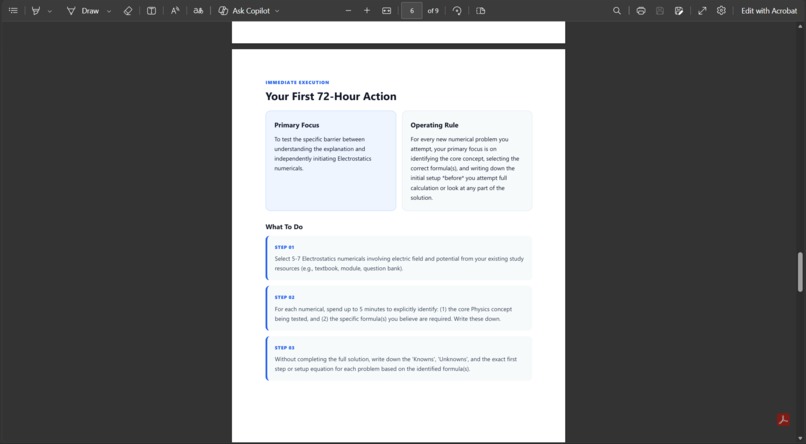Viewport: 806px width, 444px height.
Task: Zoom out with the minus button
Action: pos(349,10)
